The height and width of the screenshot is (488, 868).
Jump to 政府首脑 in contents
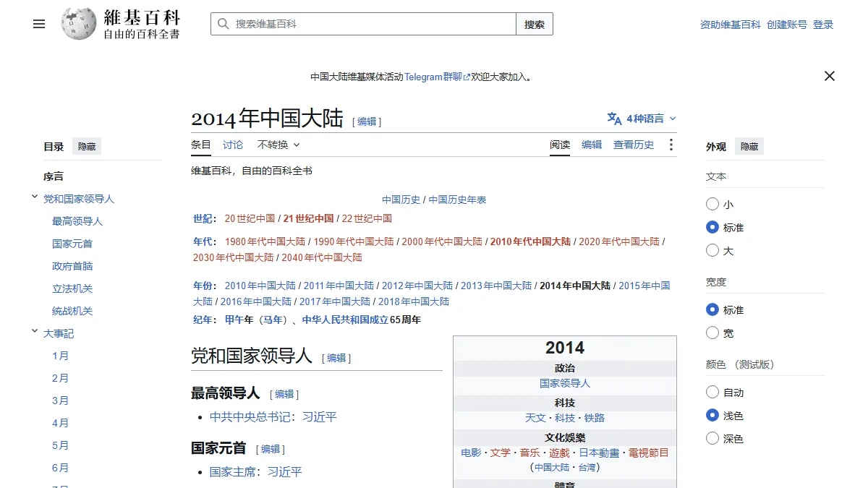click(x=72, y=266)
